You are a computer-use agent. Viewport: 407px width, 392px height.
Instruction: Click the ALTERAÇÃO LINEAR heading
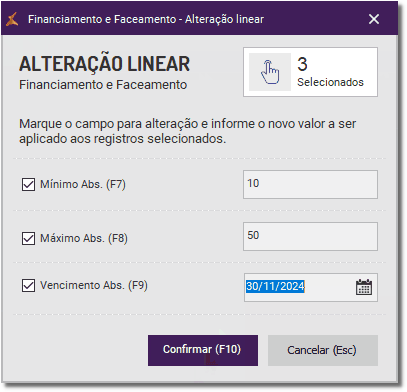105,64
